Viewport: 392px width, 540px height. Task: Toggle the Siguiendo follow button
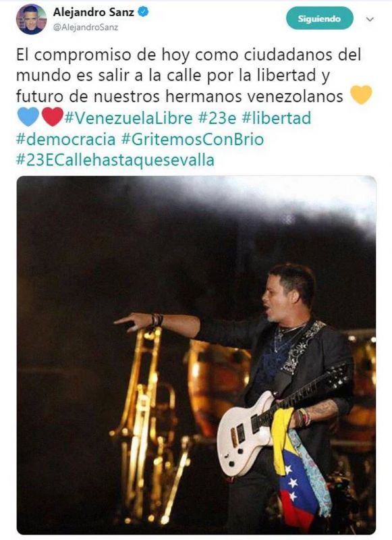[x=320, y=19]
